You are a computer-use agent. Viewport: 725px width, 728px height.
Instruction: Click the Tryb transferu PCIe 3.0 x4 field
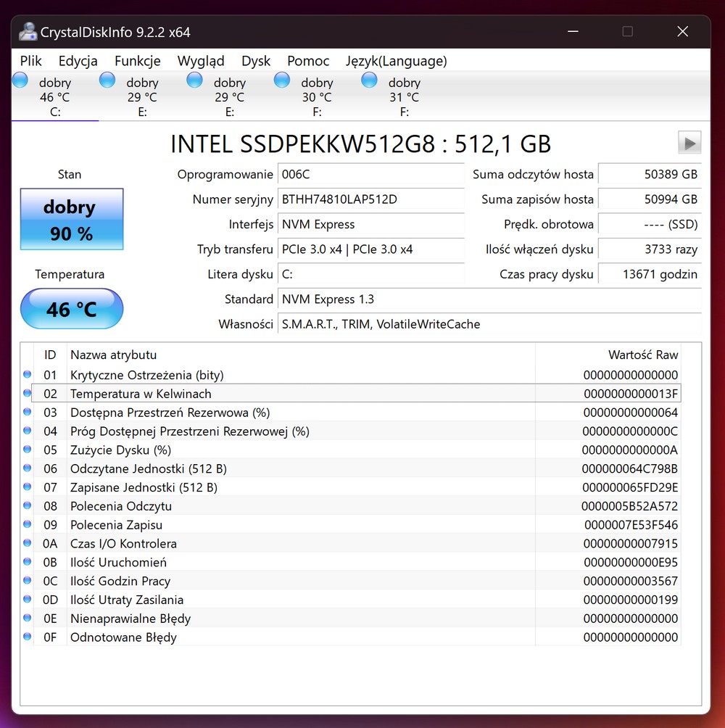pos(371,249)
